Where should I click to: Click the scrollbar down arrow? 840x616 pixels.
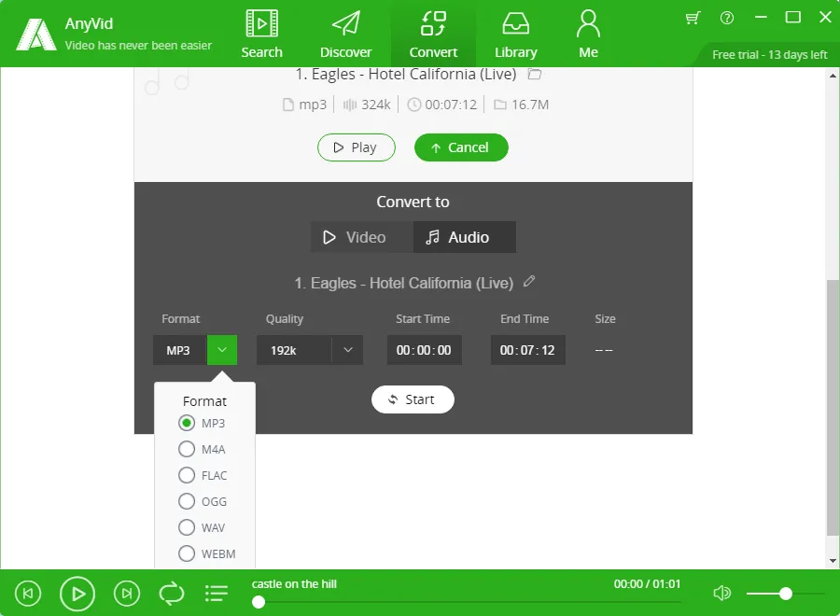click(x=833, y=561)
